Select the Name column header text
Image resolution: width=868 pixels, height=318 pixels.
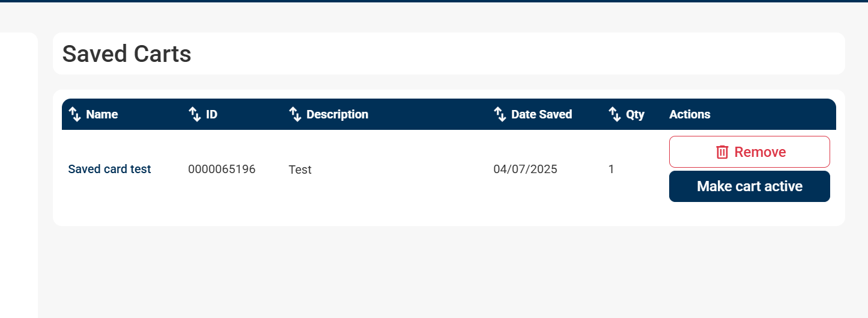pyautogui.click(x=102, y=114)
